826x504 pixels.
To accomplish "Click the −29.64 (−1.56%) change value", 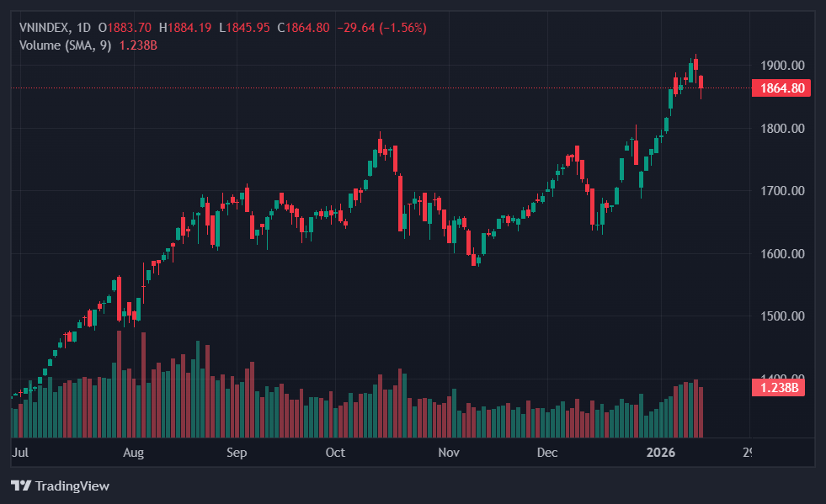I will tap(381, 28).
